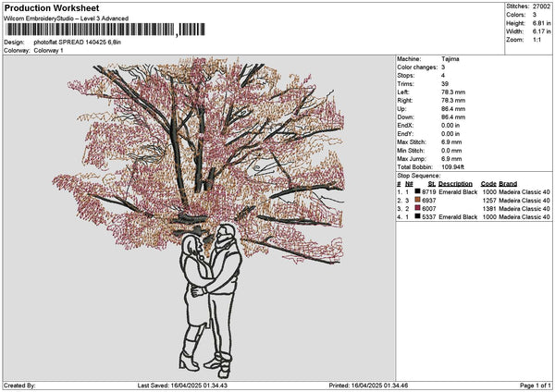Click the 'Stops:' label
Image resolution: width=555 pixels, height=392 pixels.
(x=406, y=76)
